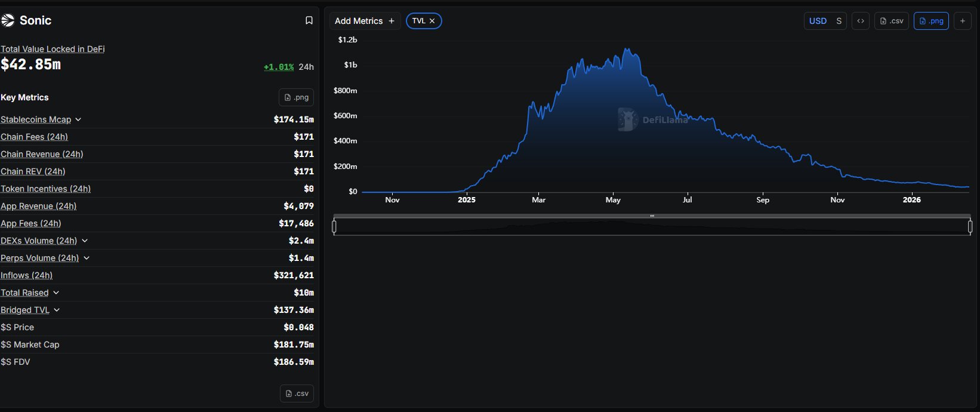980x412 pixels.
Task: Download chart as .png from the toolbar
Action: pyautogui.click(x=930, y=21)
